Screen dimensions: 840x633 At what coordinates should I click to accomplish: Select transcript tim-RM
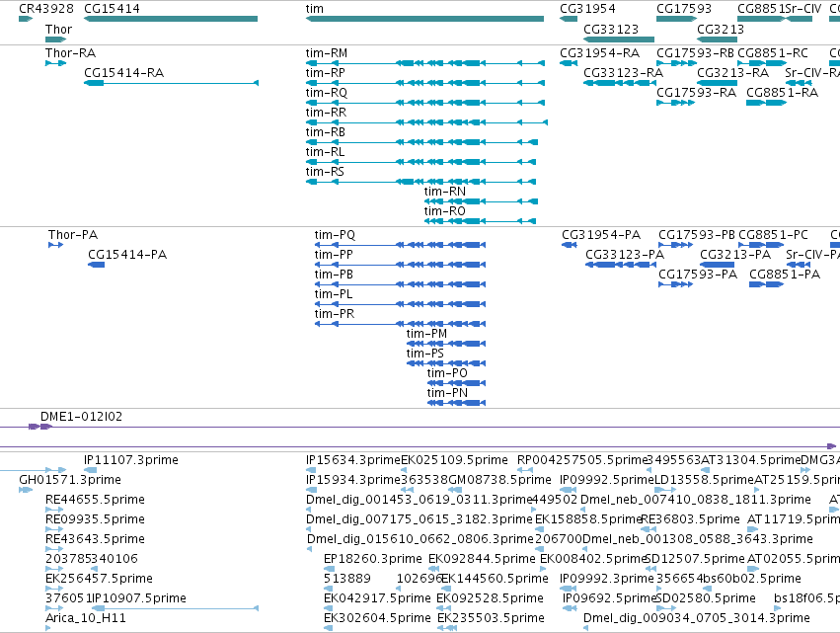tap(425, 63)
